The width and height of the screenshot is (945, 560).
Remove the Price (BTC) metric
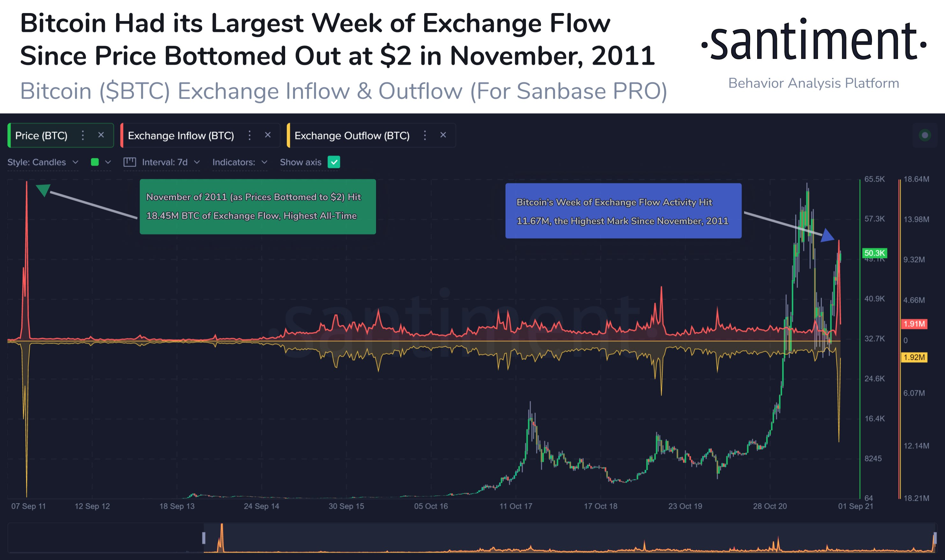click(x=101, y=135)
